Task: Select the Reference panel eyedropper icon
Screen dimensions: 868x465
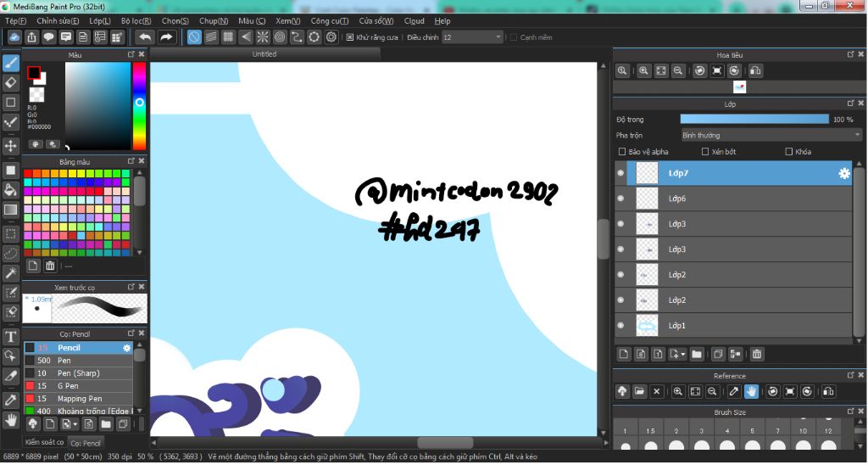Action: click(733, 391)
